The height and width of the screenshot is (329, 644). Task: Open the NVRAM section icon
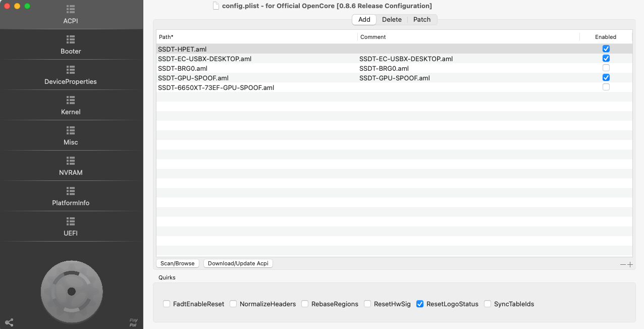pos(71,161)
